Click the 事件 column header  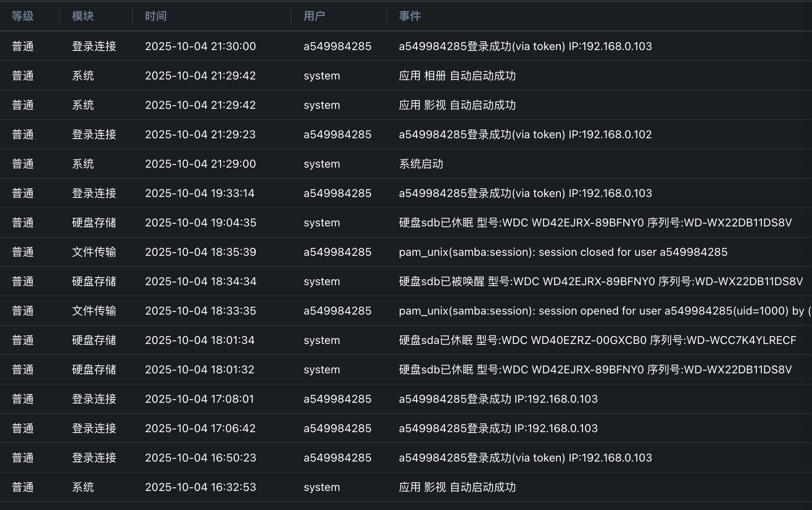410,16
